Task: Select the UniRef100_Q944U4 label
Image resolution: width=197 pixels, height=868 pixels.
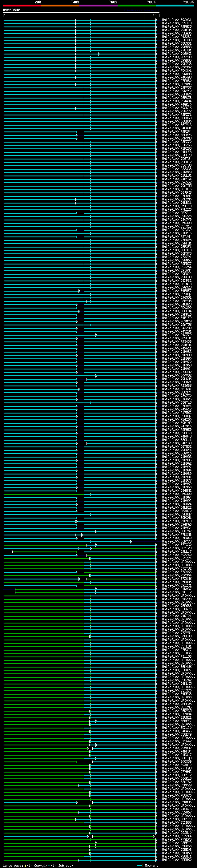Action: tap(176, 101)
